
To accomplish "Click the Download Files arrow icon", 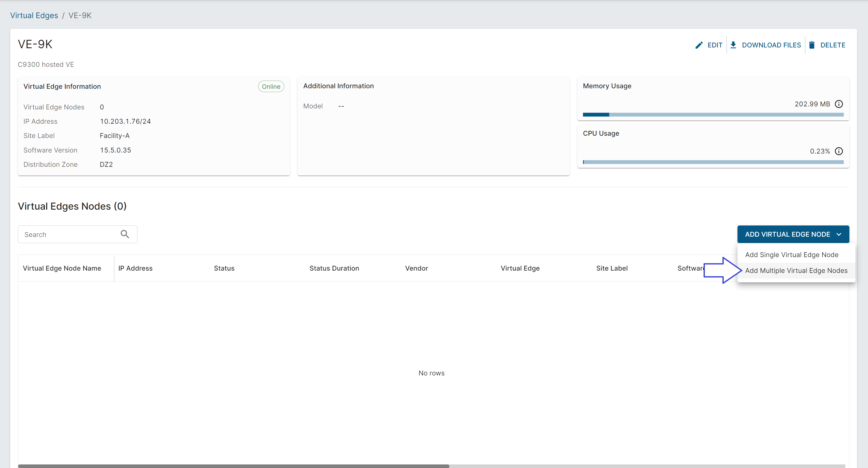I will click(x=733, y=45).
